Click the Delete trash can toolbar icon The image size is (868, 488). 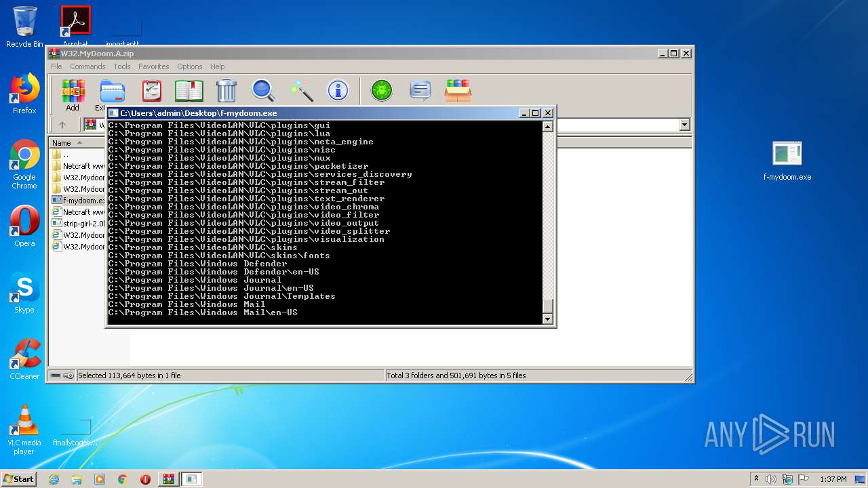[226, 90]
